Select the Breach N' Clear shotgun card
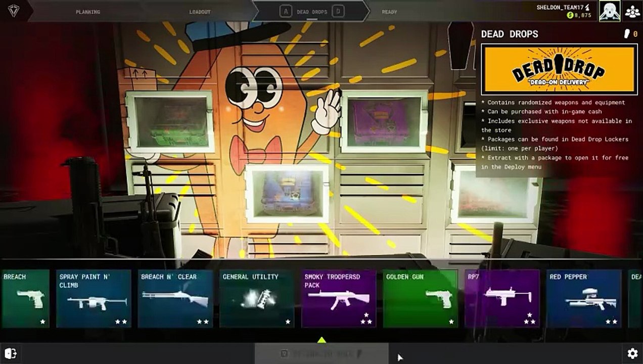Image resolution: width=643 pixels, height=364 pixels. (175, 298)
